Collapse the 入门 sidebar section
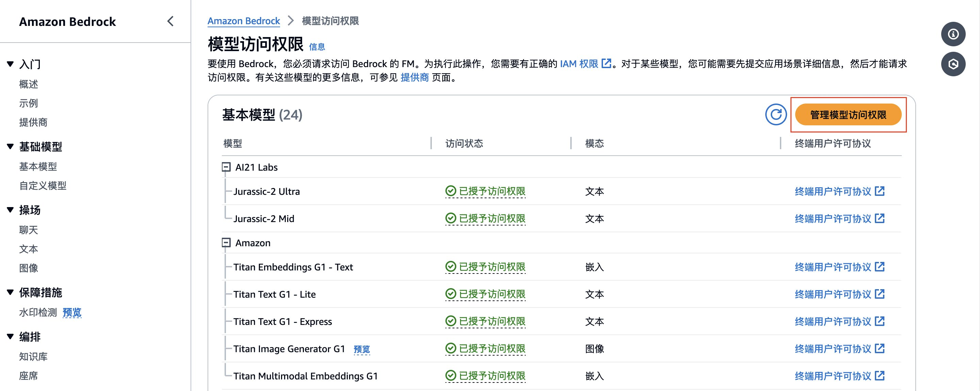The width and height of the screenshot is (980, 391). pos(10,64)
